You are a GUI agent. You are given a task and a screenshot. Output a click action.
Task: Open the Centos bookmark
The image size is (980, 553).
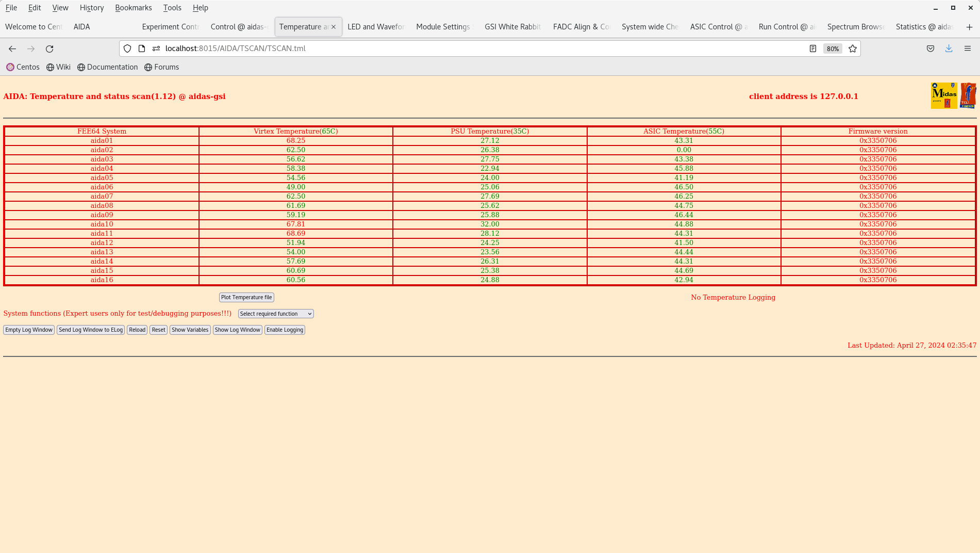tap(23, 67)
